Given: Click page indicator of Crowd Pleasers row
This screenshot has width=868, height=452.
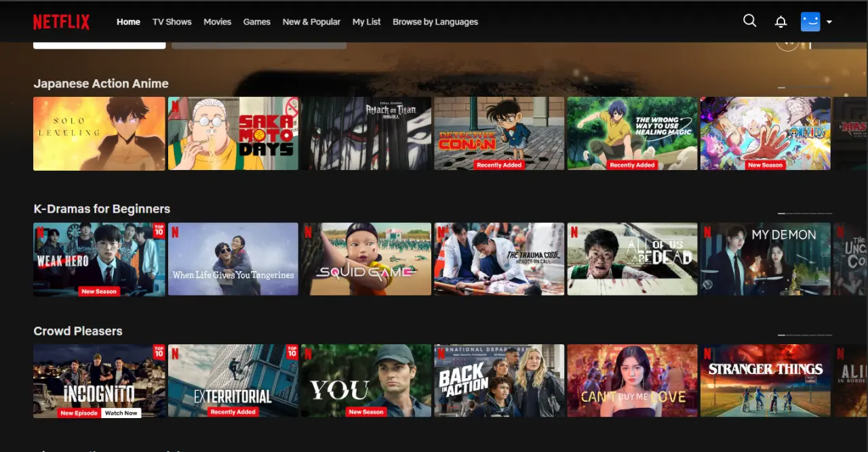Looking at the screenshot, I should [x=805, y=335].
